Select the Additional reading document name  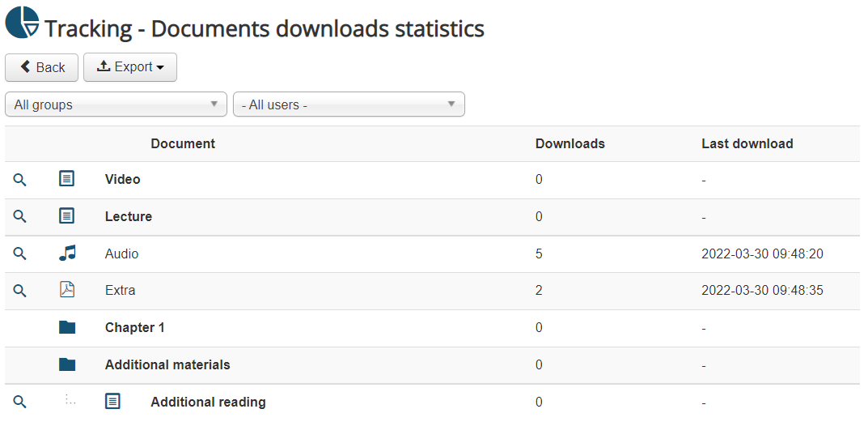pyautogui.click(x=208, y=403)
